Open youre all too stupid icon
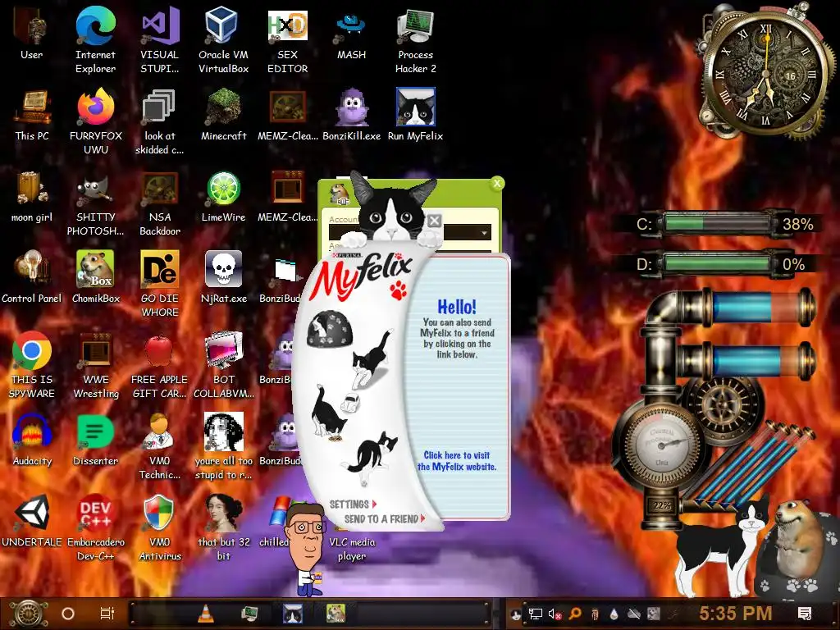Image resolution: width=840 pixels, height=630 pixels. (x=223, y=431)
